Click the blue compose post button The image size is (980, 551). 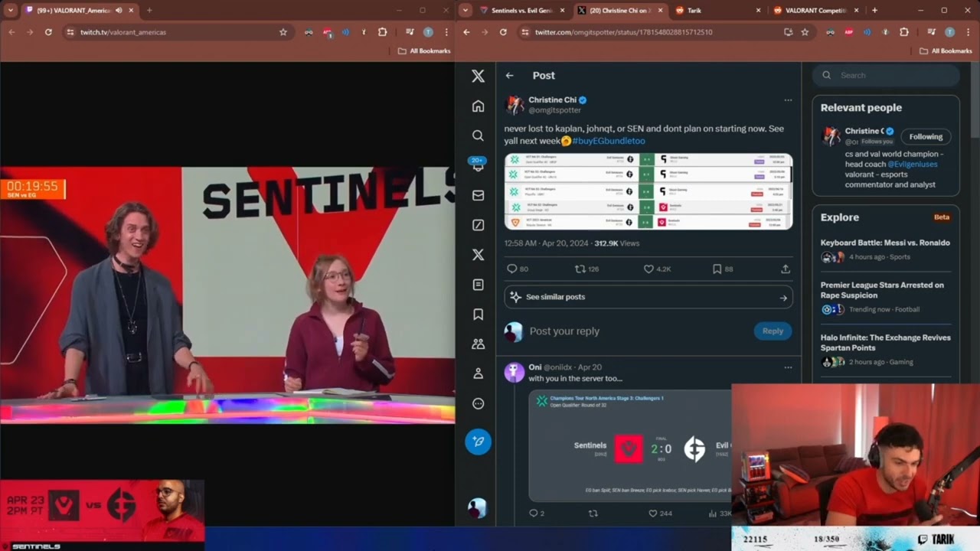(x=478, y=442)
